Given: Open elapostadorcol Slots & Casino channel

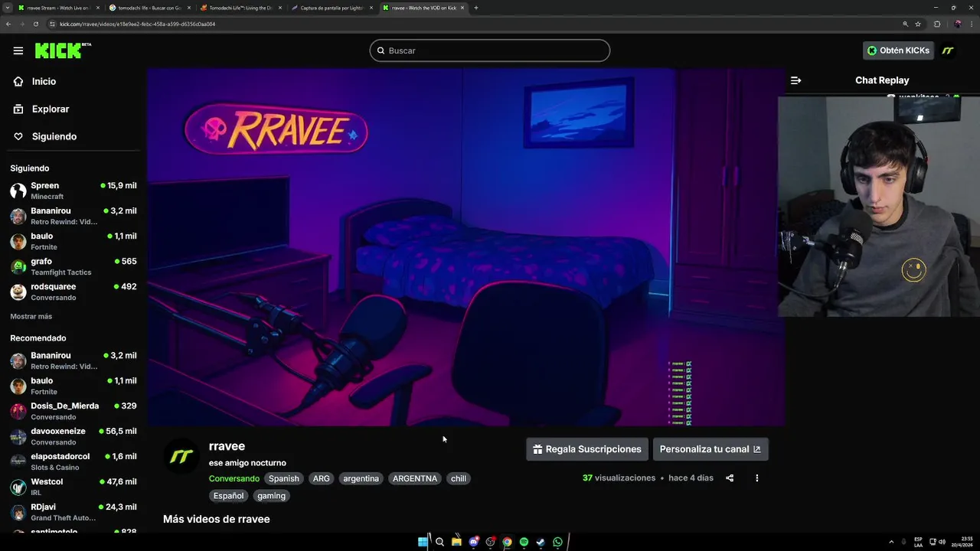Looking at the screenshot, I should (73, 461).
